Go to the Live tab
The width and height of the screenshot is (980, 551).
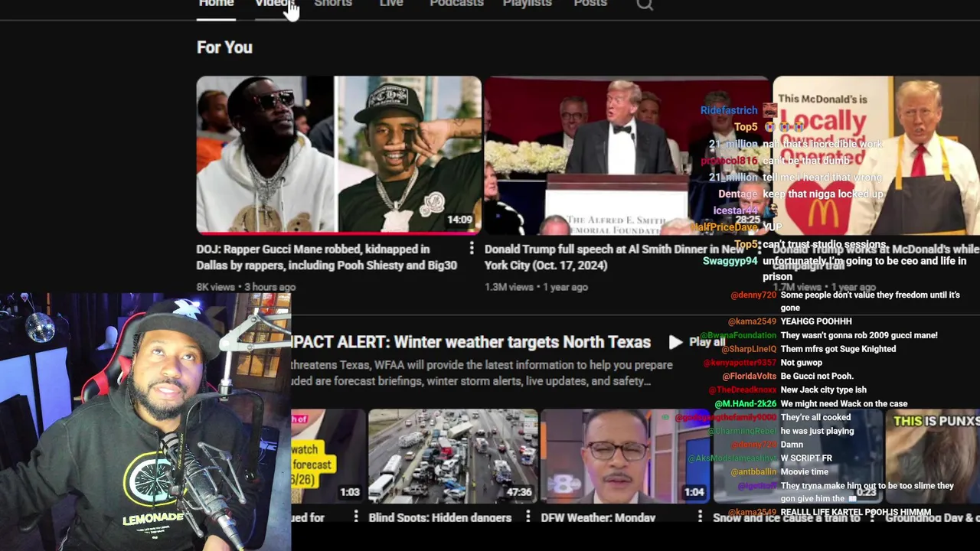click(x=391, y=4)
